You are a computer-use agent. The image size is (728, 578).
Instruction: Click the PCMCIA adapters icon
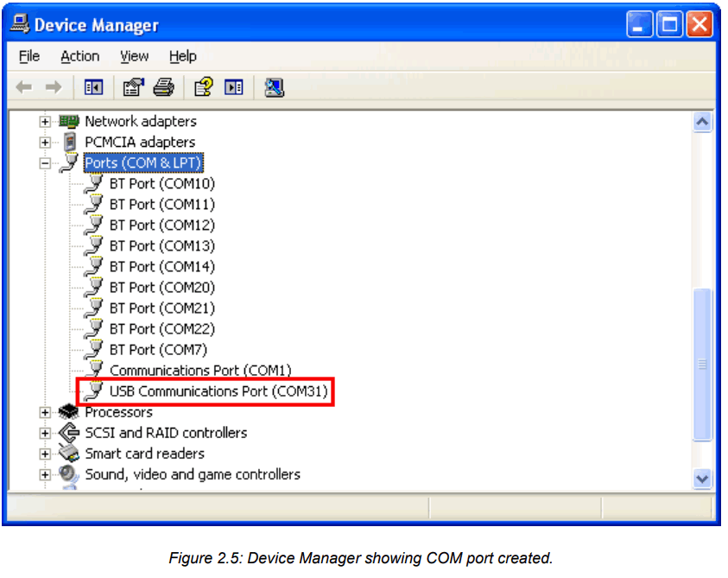pyautogui.click(x=70, y=142)
